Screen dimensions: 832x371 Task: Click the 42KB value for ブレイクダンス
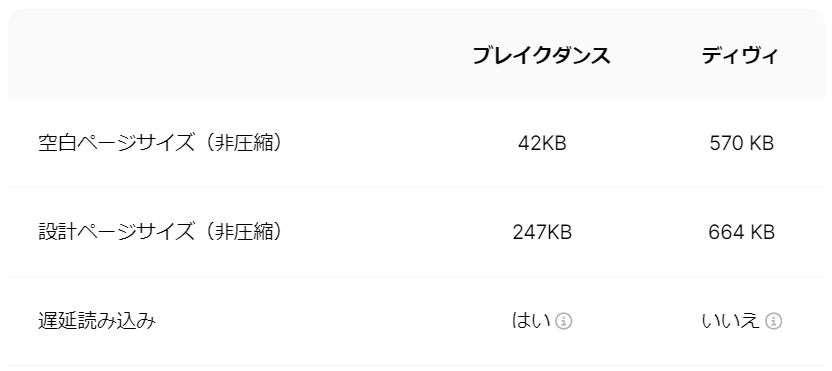[542, 143]
